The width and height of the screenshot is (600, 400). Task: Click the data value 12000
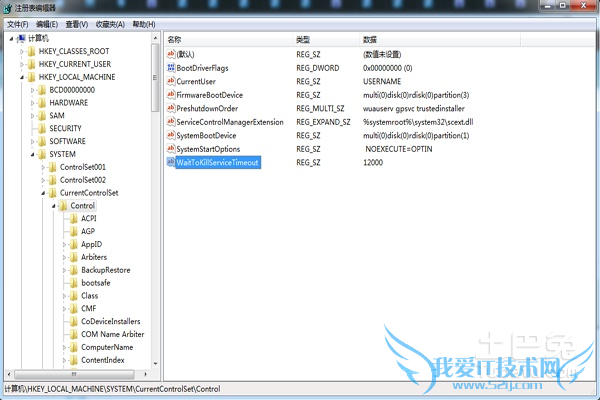click(373, 162)
